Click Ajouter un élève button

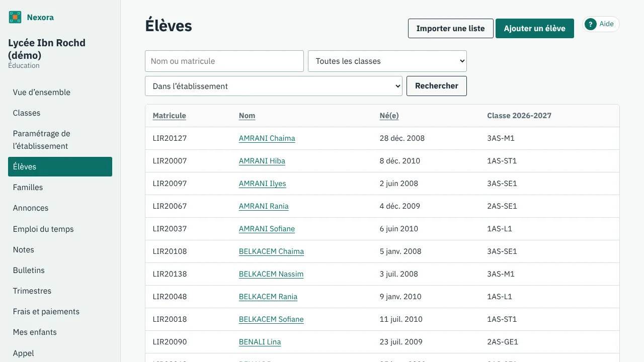[535, 29]
